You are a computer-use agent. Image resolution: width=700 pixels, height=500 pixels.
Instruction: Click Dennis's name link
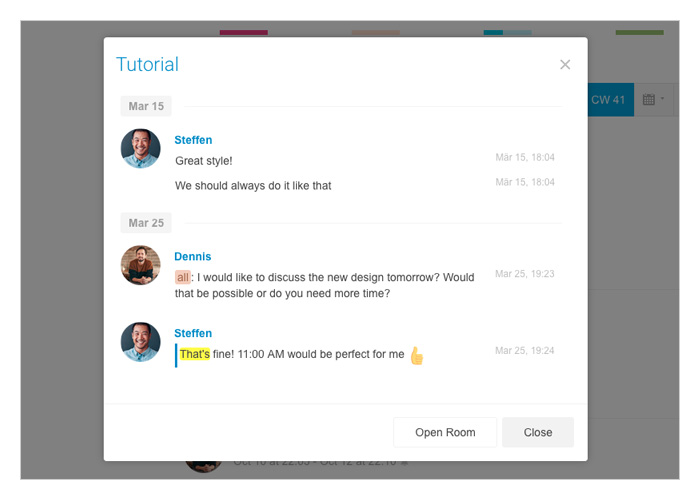[192, 256]
